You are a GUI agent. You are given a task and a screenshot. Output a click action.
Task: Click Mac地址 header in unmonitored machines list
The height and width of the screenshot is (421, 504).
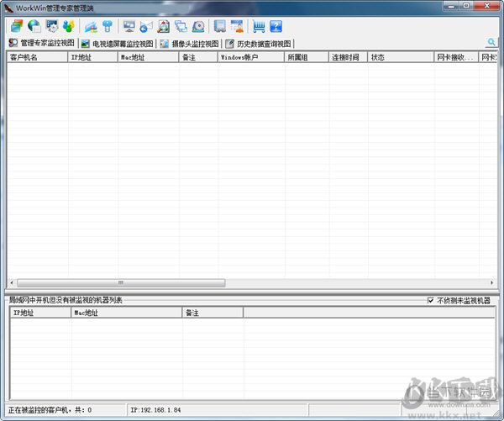(x=127, y=313)
